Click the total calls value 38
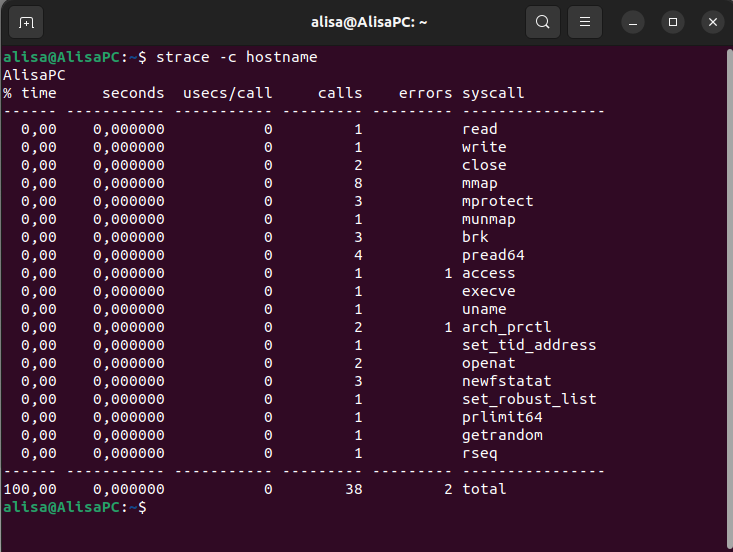 click(x=354, y=489)
